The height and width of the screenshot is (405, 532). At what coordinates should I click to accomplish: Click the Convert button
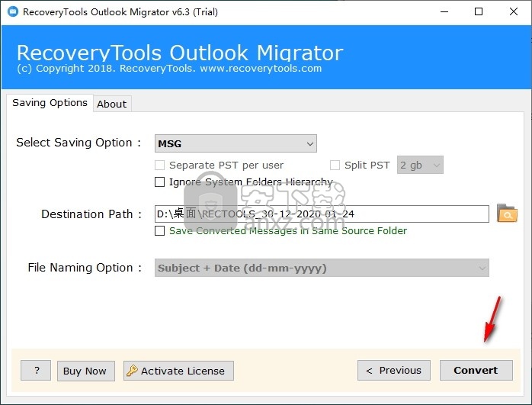tap(476, 371)
